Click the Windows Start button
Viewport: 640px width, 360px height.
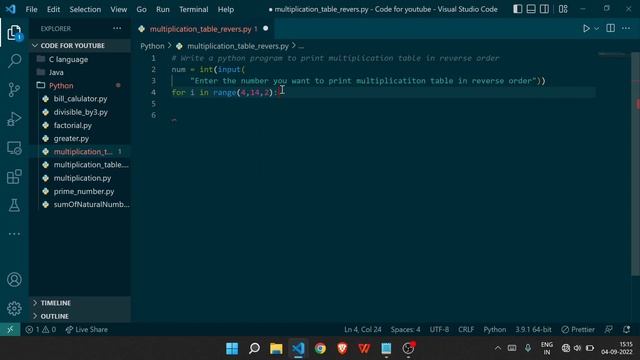tap(232, 348)
